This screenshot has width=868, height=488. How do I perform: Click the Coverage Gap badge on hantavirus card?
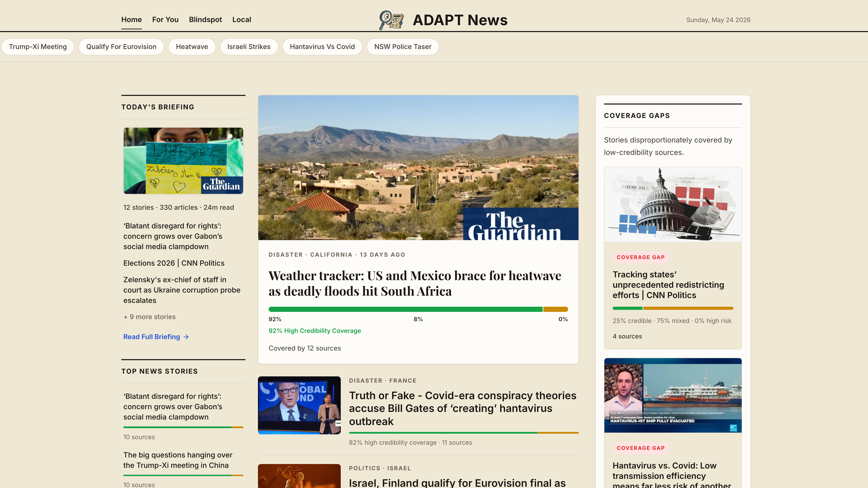point(641,448)
